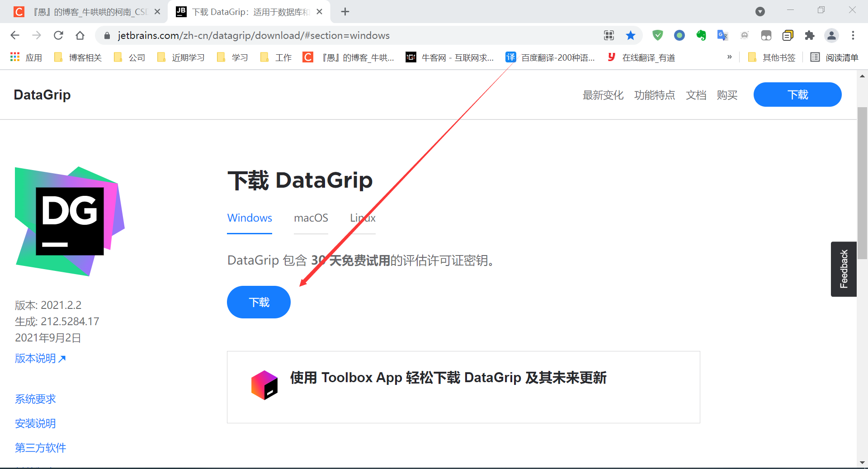Open the 功能特点 nav item
Screen dimensions: 868x469
click(655, 95)
